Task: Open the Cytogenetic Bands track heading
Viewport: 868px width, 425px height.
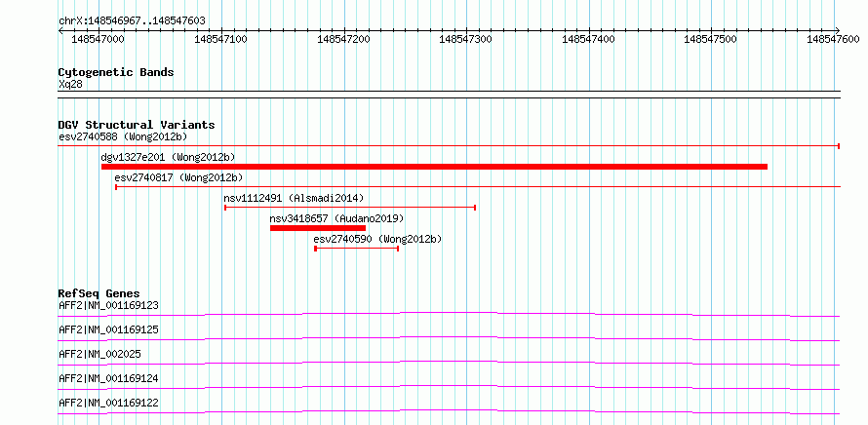Action: pyautogui.click(x=116, y=72)
